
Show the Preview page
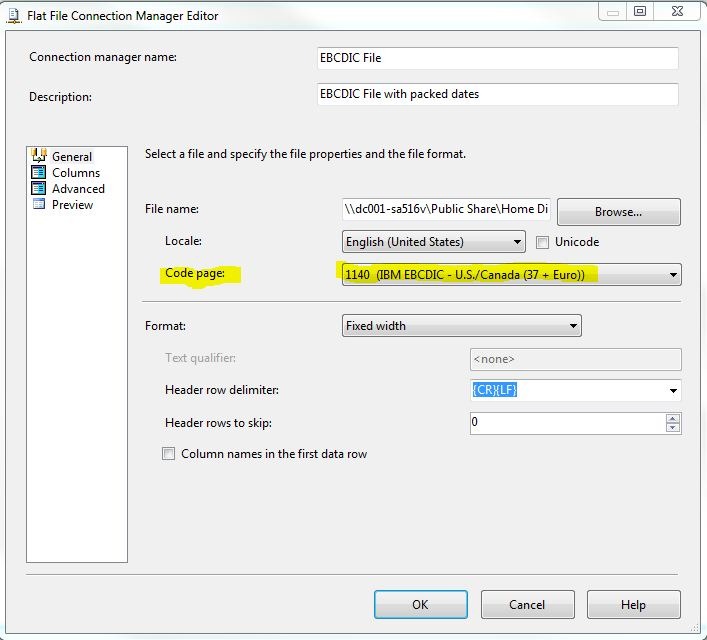pos(72,205)
